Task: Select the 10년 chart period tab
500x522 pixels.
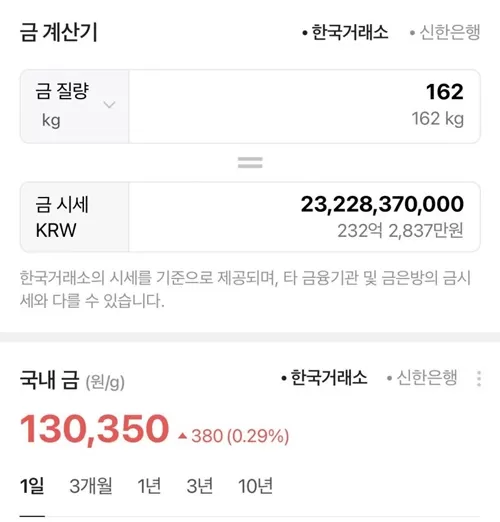Action: [256, 486]
